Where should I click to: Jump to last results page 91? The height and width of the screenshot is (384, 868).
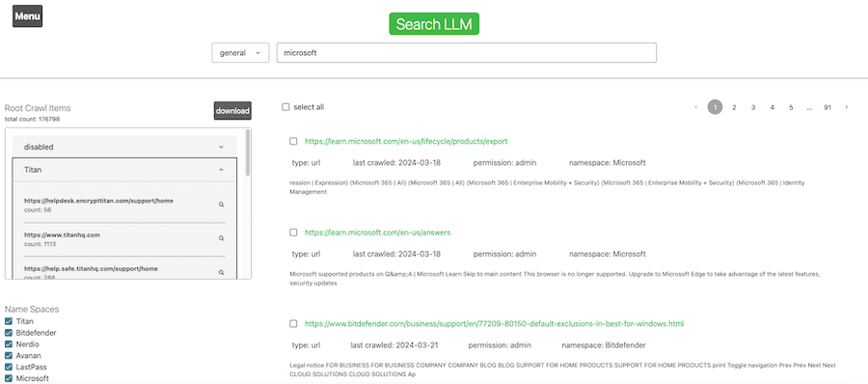pyautogui.click(x=827, y=107)
